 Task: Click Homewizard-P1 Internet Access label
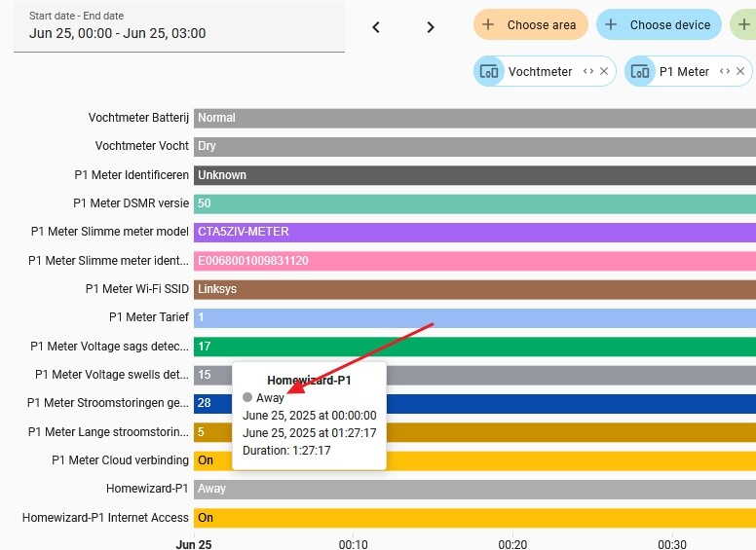(105, 518)
